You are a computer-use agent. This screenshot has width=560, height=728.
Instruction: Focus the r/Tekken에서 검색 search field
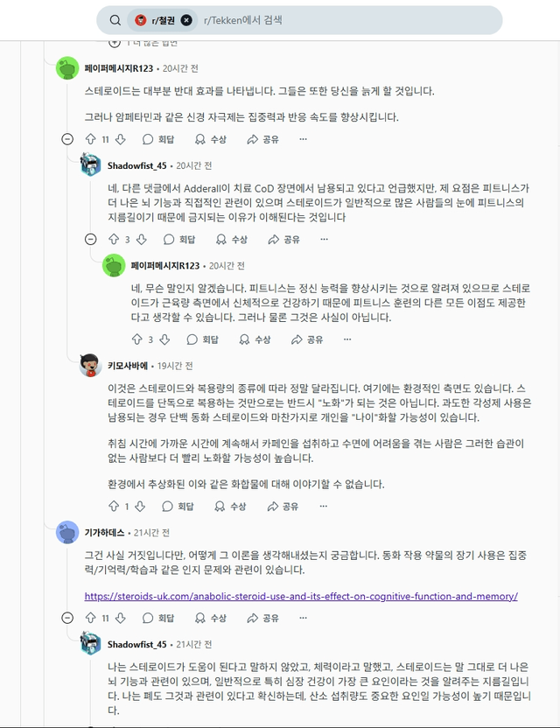(x=341, y=20)
